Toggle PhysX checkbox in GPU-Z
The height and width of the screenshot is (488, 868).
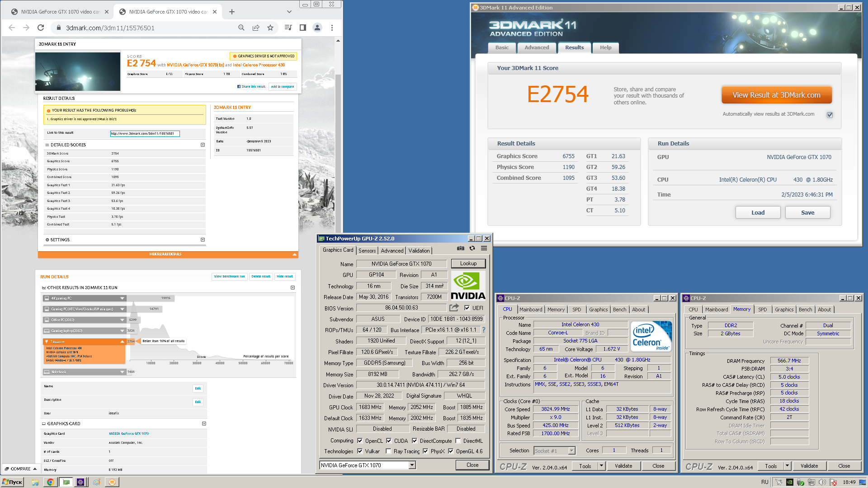pyautogui.click(x=425, y=451)
